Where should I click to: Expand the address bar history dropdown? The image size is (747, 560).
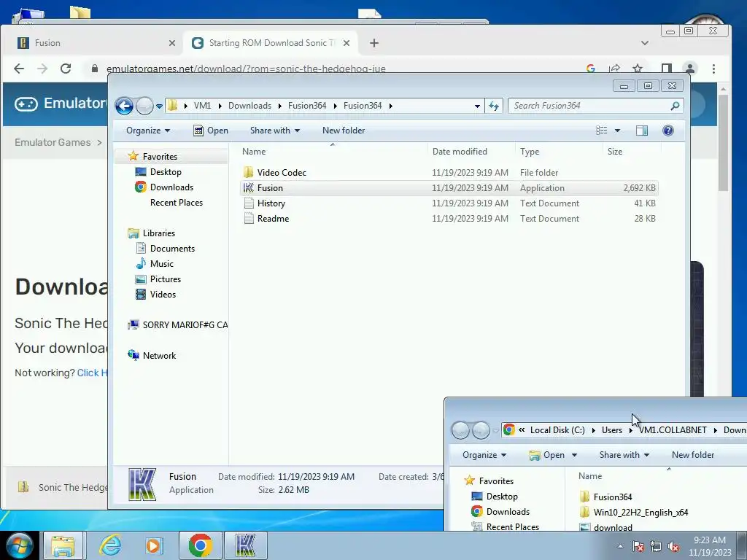(477, 106)
